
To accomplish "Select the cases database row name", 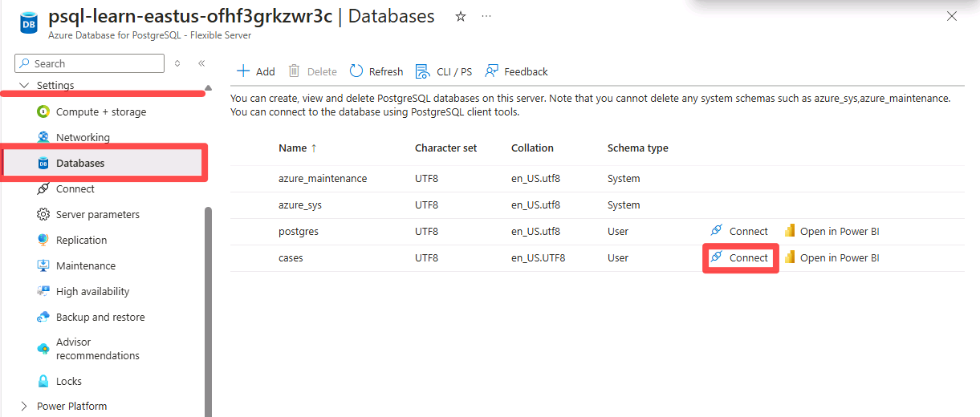I will click(291, 257).
